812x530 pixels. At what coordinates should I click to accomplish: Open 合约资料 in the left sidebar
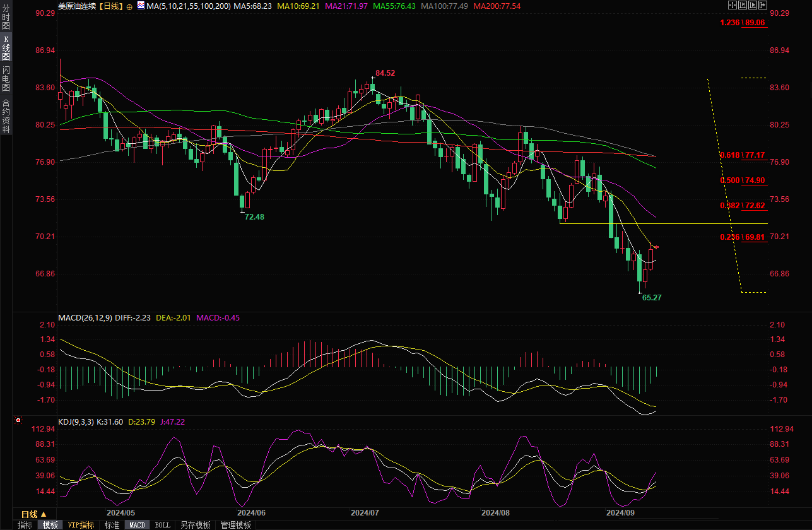click(x=6, y=115)
